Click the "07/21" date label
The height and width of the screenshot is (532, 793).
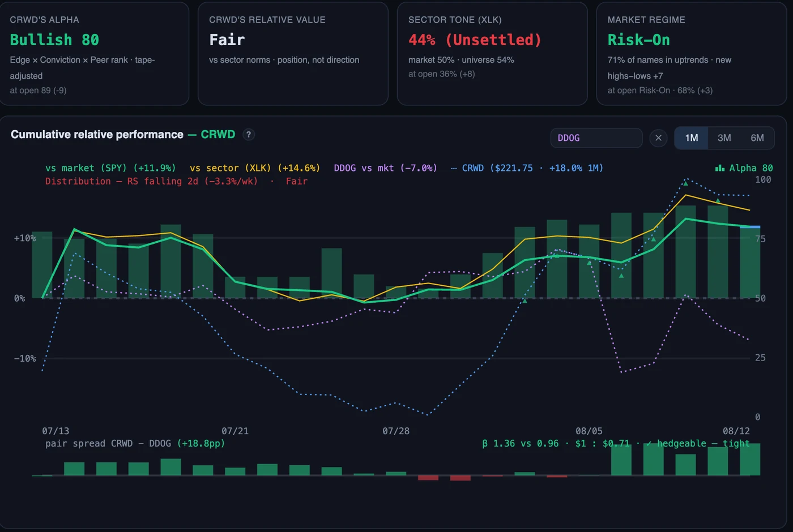[235, 431]
